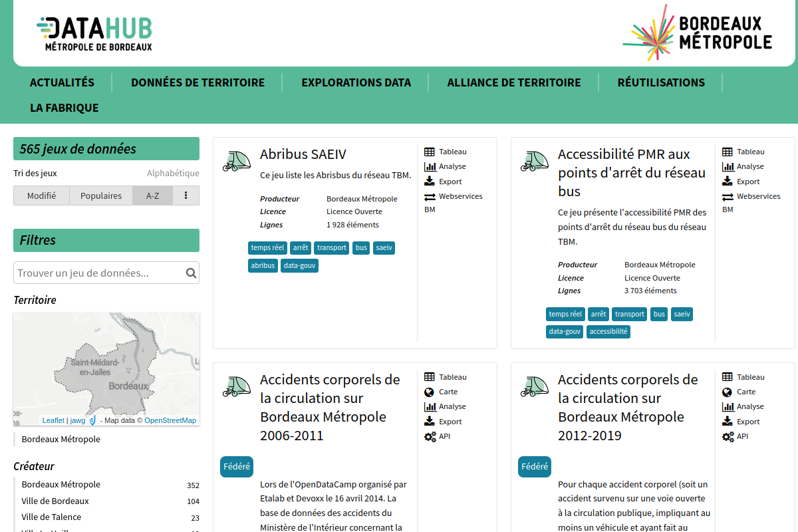Open Analyse for Accidents 2012-2019
The image size is (798, 532).
[743, 406]
